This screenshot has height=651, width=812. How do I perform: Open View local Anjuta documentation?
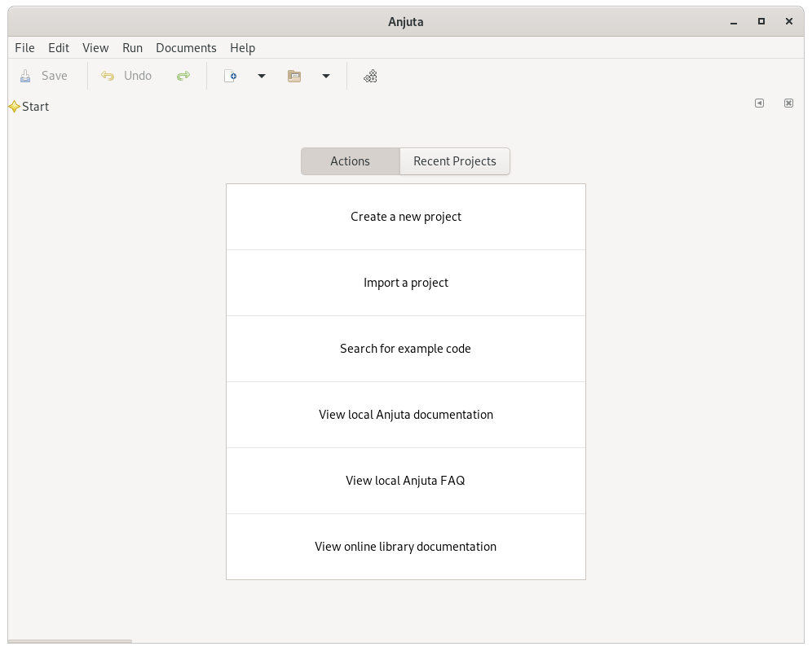pos(406,415)
